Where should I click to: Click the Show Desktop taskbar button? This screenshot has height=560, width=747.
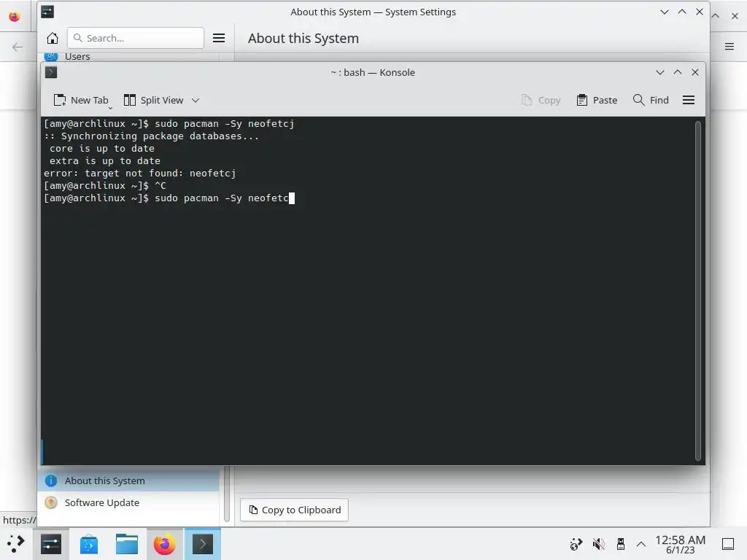[x=728, y=544]
